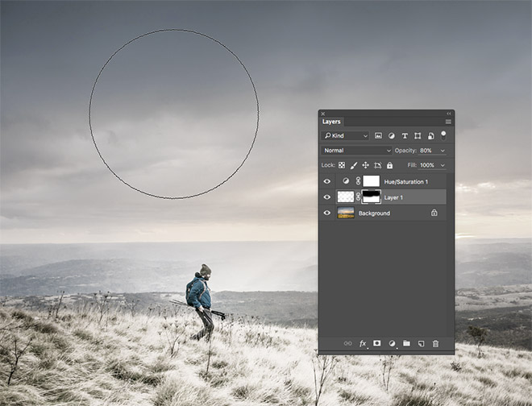Toggle visibility of Layer 1
This screenshot has height=406, width=532.
coord(327,197)
